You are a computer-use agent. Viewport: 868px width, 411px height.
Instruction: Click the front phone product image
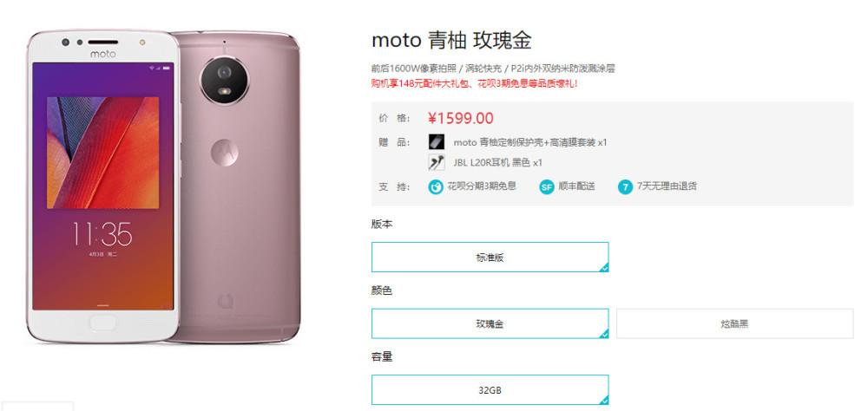(103, 186)
